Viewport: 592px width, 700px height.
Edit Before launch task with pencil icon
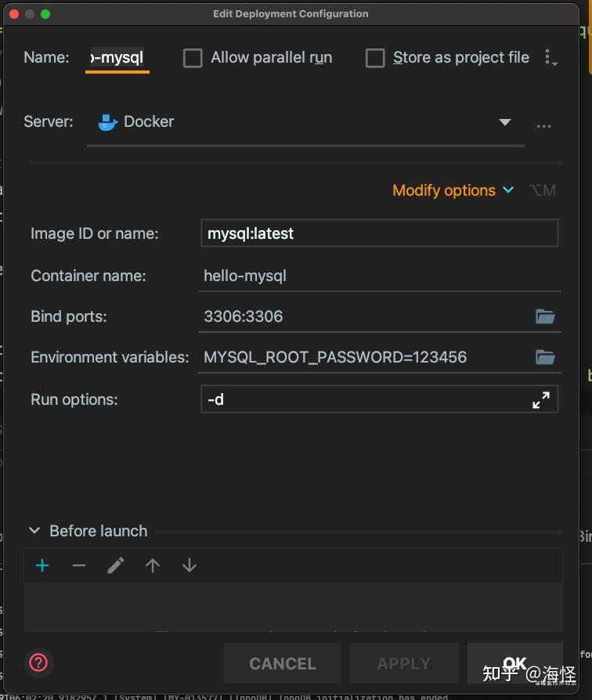pyautogui.click(x=116, y=565)
